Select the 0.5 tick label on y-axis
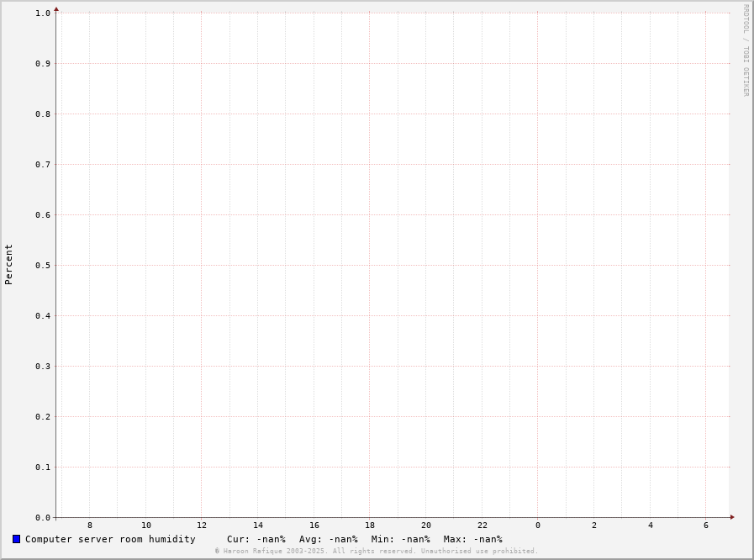This screenshot has width=754, height=560. pyautogui.click(x=43, y=266)
